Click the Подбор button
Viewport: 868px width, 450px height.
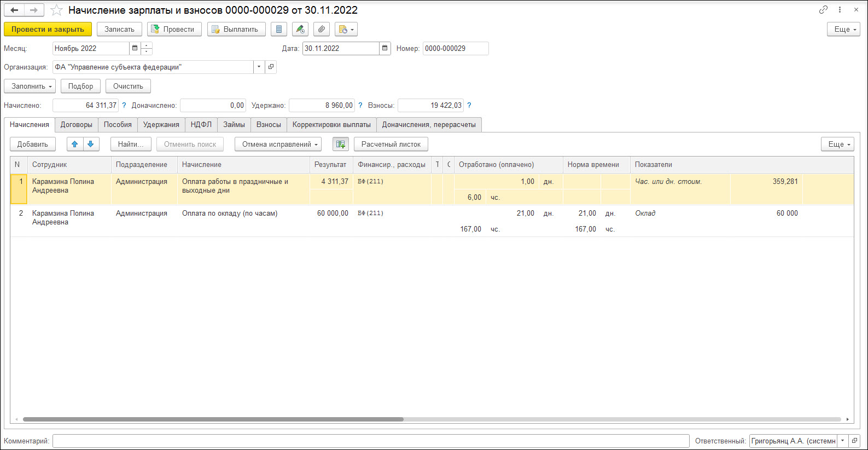click(x=80, y=86)
